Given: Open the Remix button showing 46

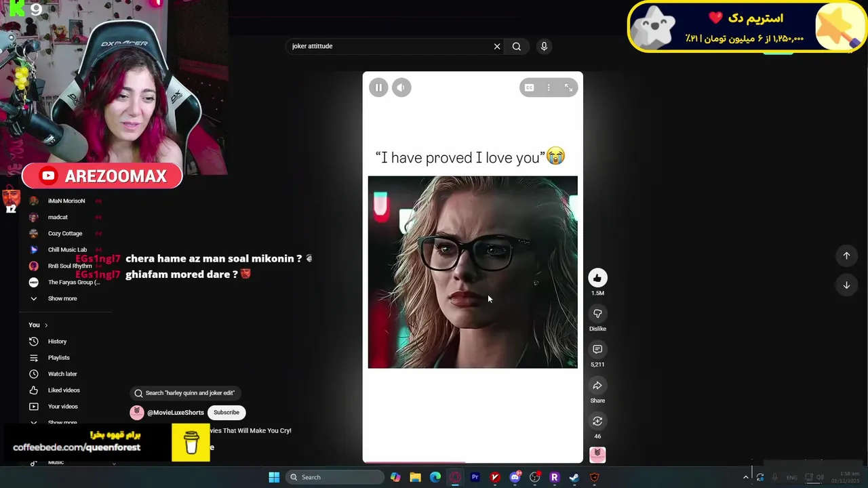Looking at the screenshot, I should 597,422.
